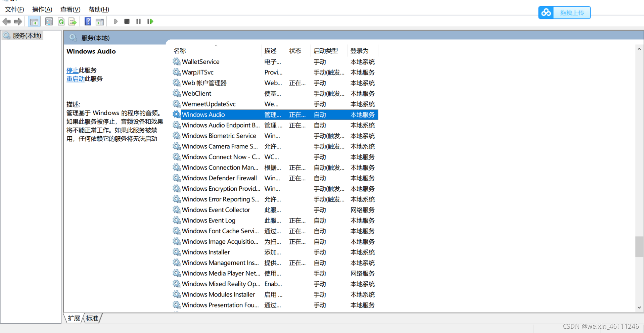Click the Windows Audio gear icon
The image size is (644, 333).
177,114
